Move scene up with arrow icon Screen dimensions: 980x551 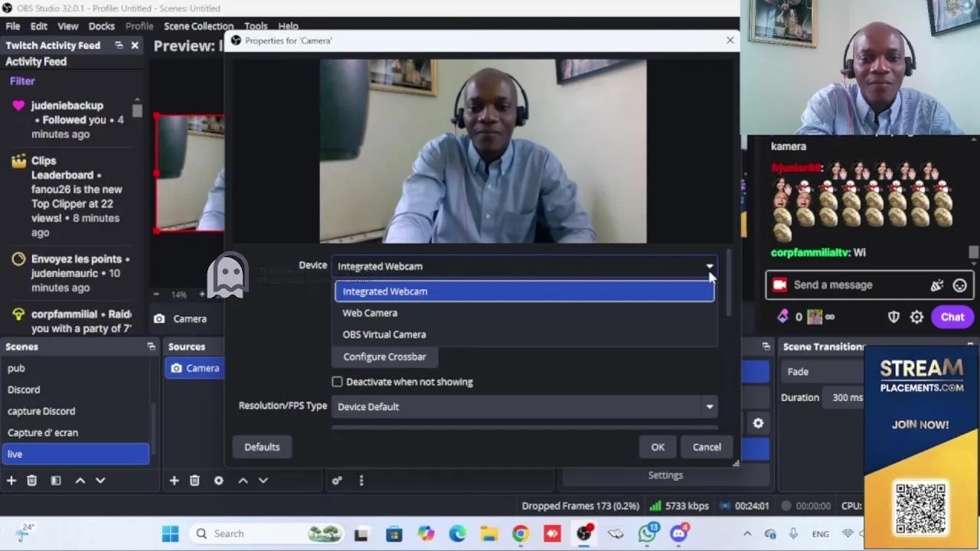pos(80,481)
